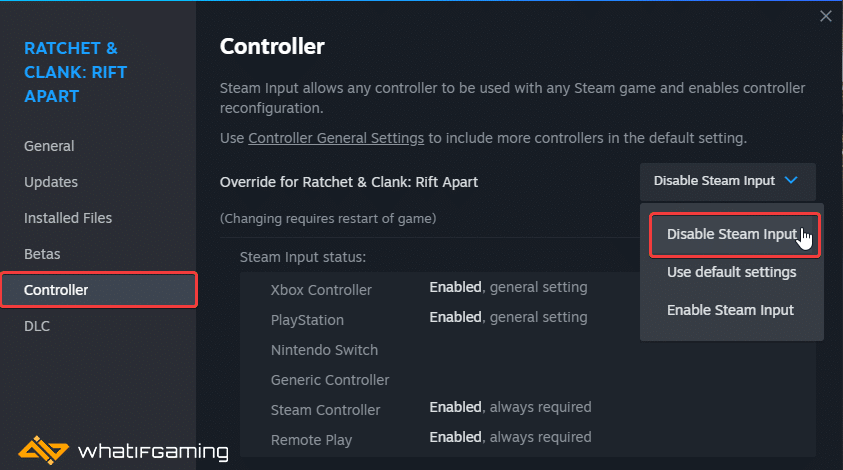Go to the Updates section
This screenshot has height=470, width=843.
point(51,182)
